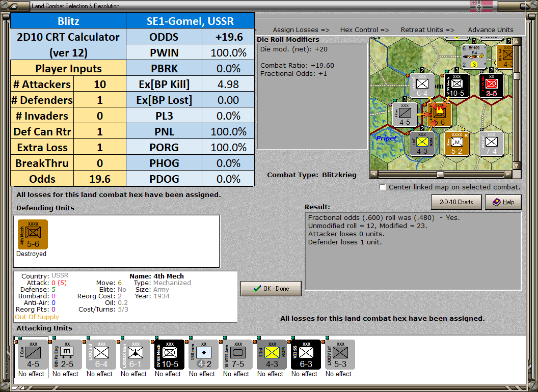Click the map scroll down arrow
Image resolution: width=538 pixels, height=392 pixels.
coord(517,165)
